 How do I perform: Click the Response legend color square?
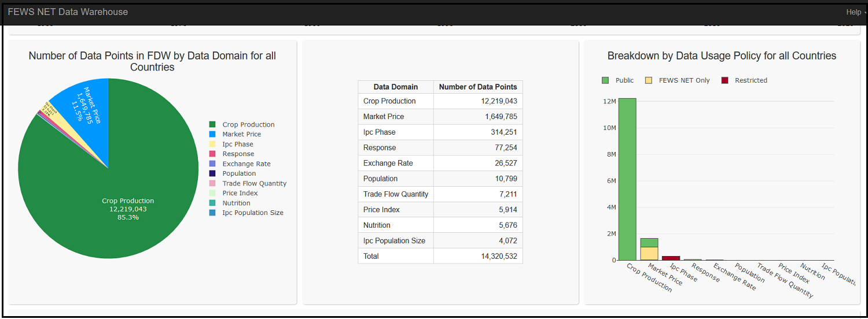pyautogui.click(x=212, y=154)
